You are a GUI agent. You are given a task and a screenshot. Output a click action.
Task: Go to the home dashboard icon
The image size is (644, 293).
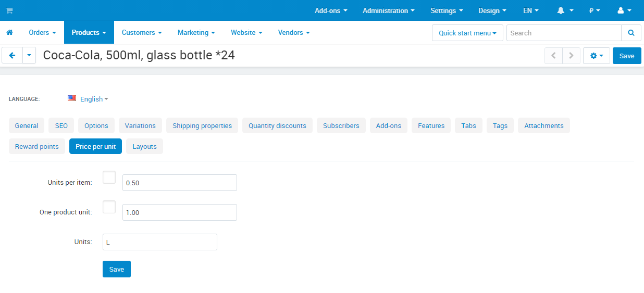(9, 32)
